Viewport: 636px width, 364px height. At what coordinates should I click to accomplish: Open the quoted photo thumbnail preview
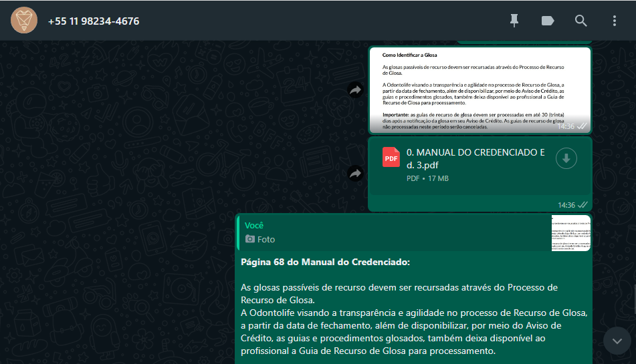click(570, 233)
